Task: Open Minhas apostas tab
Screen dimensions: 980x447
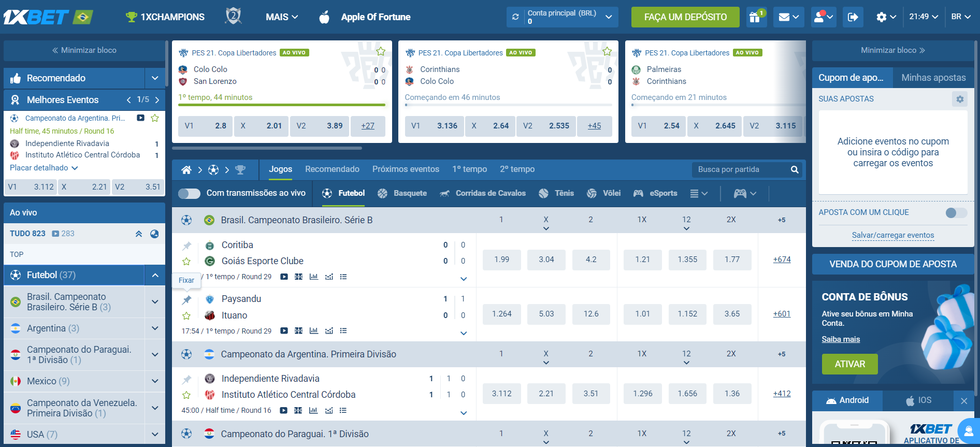Action: pyautogui.click(x=933, y=78)
